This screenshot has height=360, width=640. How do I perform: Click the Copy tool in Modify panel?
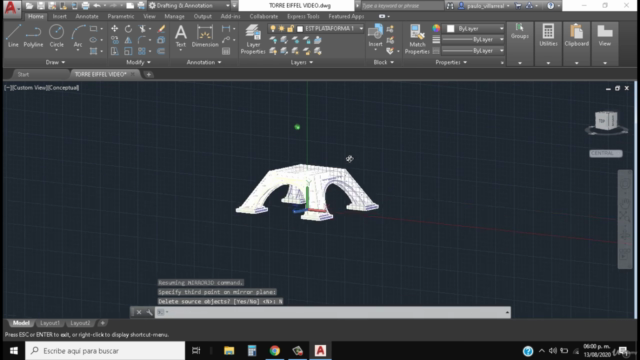click(x=115, y=40)
